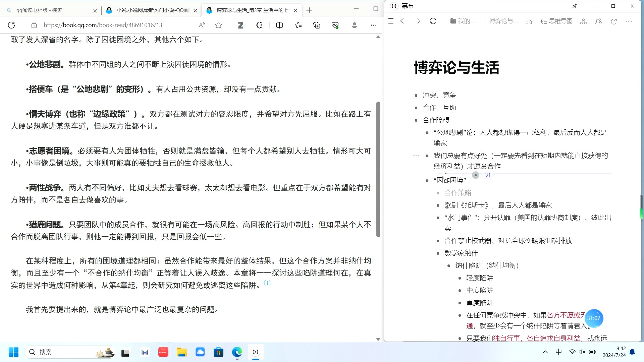Open File Explorer from the taskbar
The image size is (644, 362).
pyautogui.click(x=182, y=352)
